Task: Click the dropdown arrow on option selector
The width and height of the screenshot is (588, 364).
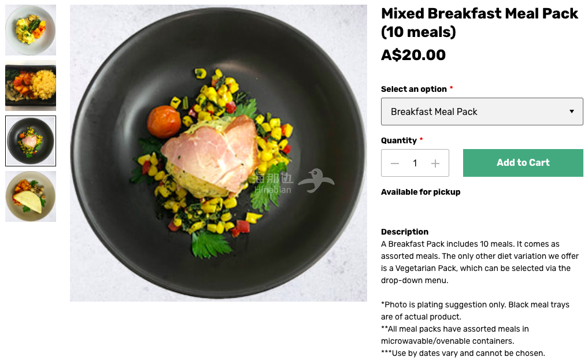Action: click(571, 112)
